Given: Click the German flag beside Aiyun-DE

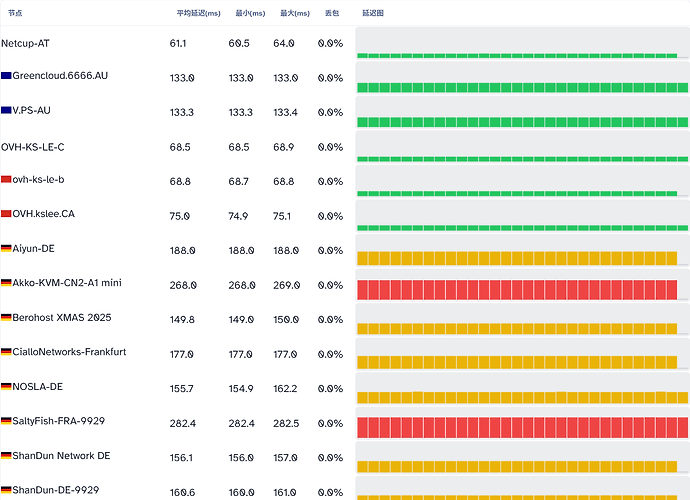Looking at the screenshot, I should (x=6, y=248).
